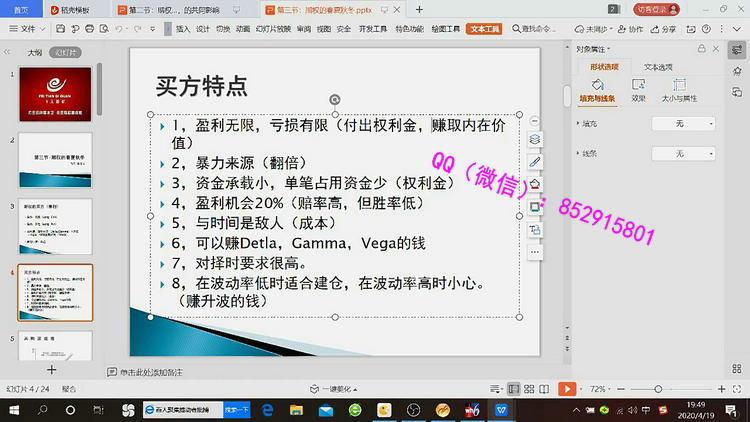Screen dimensions: 750x422
Task: Click the Text Tools highlighted button
Action: pos(484,29)
